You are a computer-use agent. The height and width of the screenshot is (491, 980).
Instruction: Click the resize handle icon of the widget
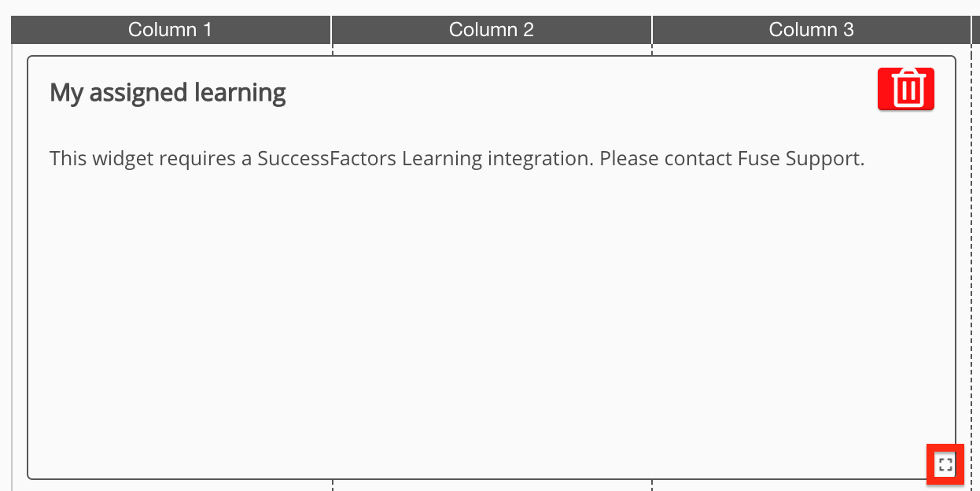(x=945, y=465)
